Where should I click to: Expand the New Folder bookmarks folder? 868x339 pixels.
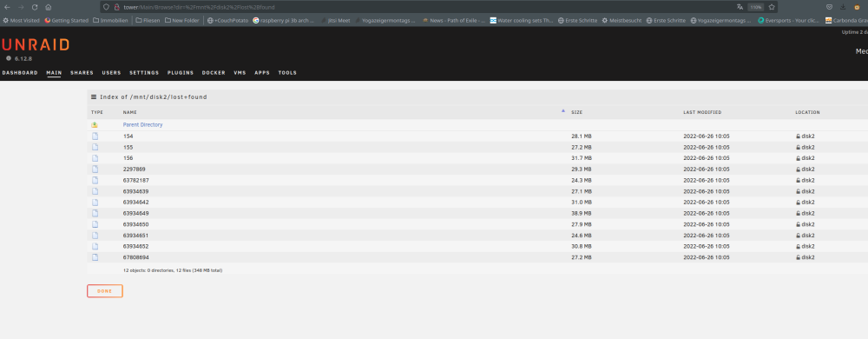click(182, 21)
